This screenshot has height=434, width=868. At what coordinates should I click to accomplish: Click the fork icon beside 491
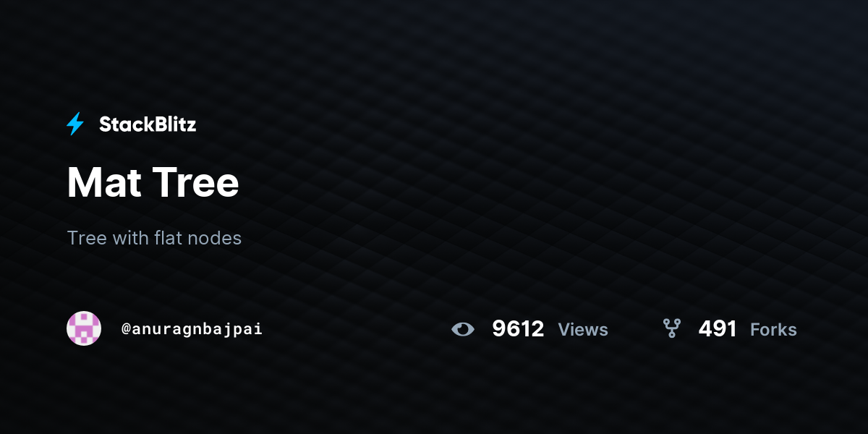(672, 329)
